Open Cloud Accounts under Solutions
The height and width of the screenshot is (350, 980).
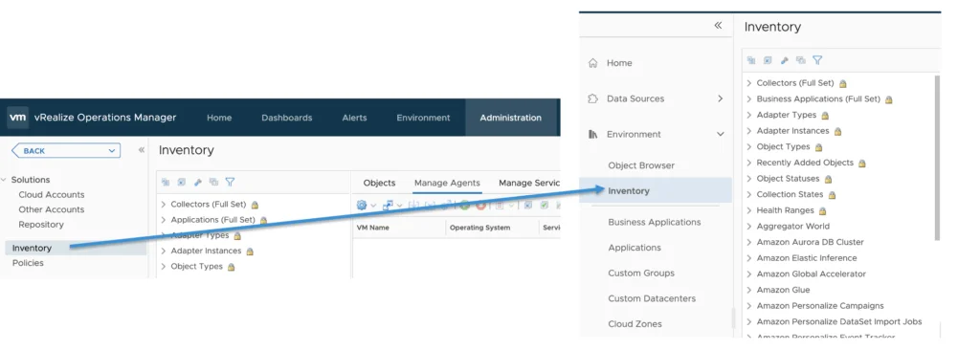52,195
